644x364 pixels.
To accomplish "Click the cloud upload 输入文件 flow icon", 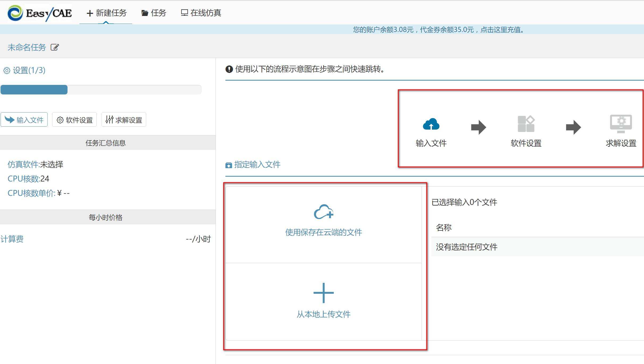I will pyautogui.click(x=431, y=124).
